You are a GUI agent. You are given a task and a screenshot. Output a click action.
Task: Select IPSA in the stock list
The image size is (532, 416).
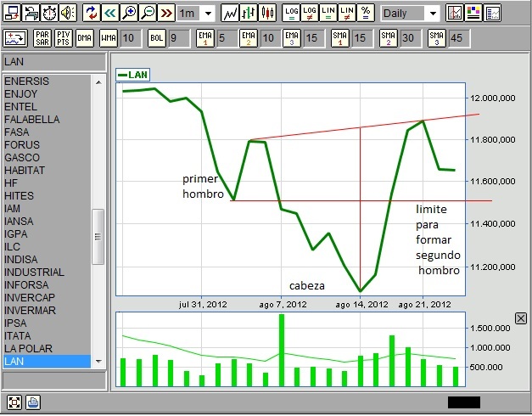(x=47, y=323)
